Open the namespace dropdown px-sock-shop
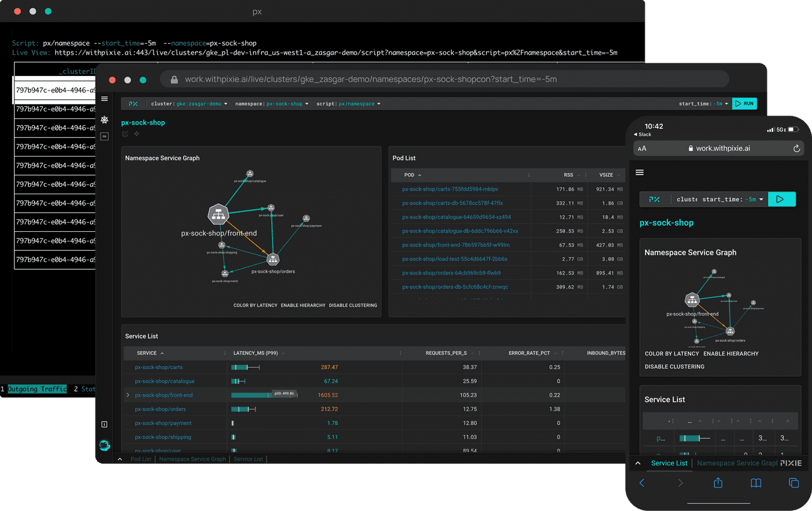 point(272,104)
